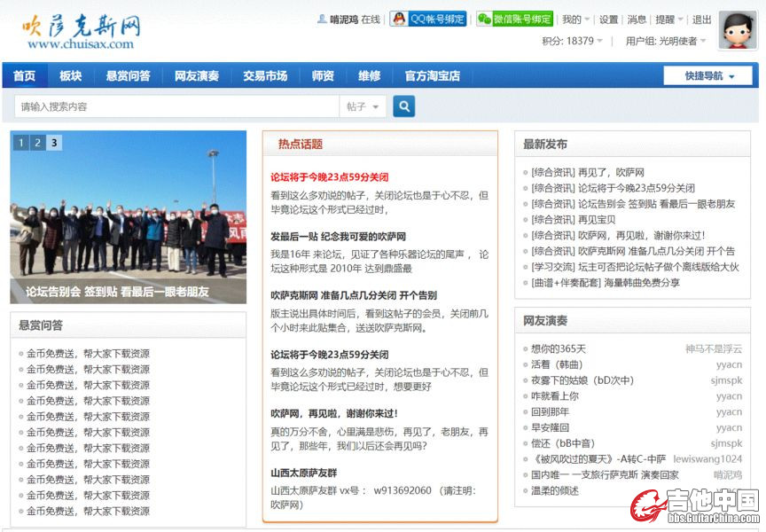Open performance 咋就看上你
The height and width of the screenshot is (532, 766).
[x=554, y=396]
